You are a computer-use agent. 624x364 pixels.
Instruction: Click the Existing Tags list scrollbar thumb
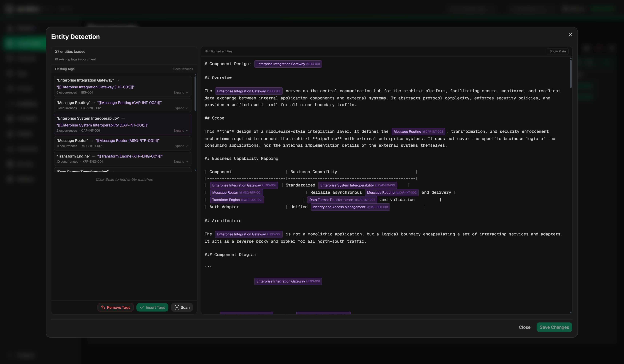click(195, 94)
